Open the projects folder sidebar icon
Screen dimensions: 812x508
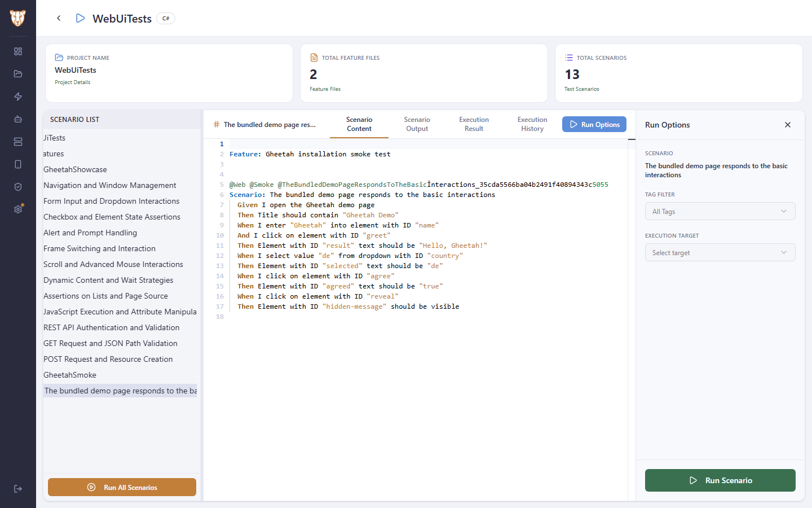click(18, 74)
